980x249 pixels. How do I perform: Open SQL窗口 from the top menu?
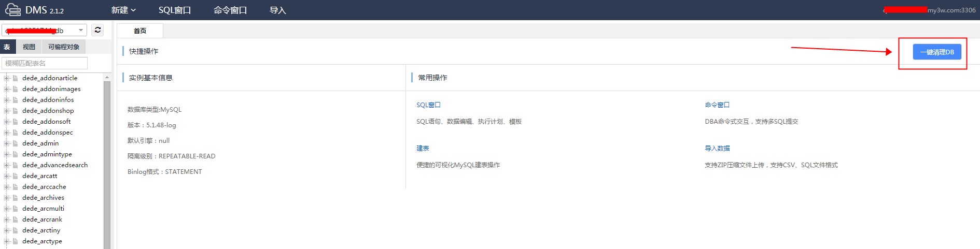(x=175, y=10)
